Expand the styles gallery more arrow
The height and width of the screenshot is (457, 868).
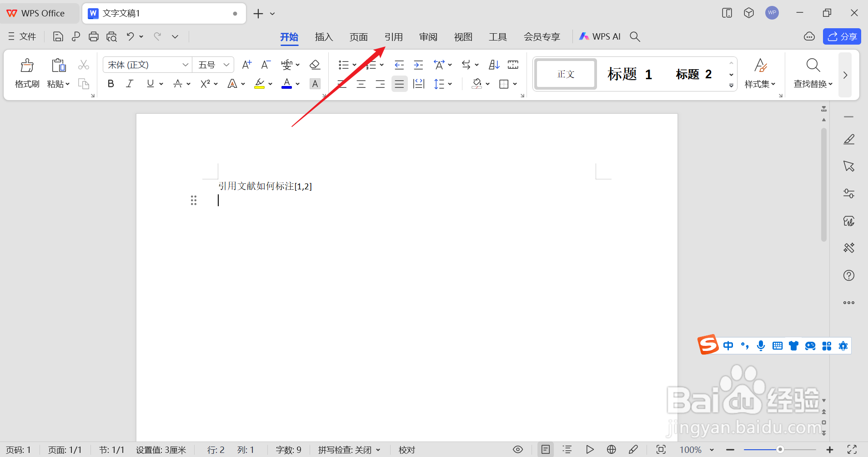[x=731, y=86]
